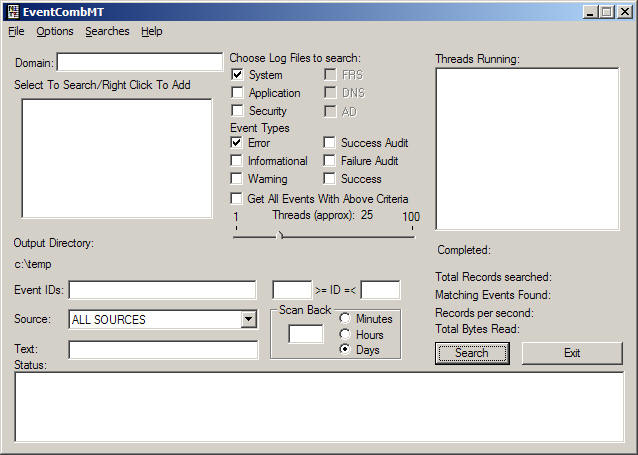This screenshot has height=455, width=638.
Task: Click the lower bound ID range field
Action: click(x=292, y=290)
